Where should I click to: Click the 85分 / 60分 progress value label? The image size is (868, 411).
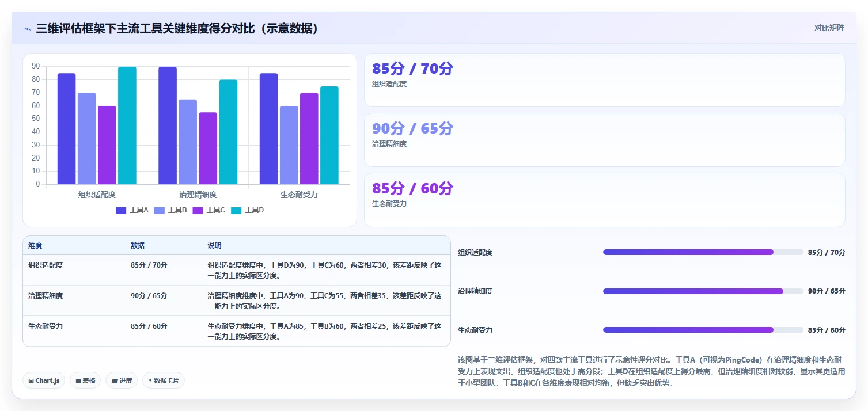tap(827, 330)
